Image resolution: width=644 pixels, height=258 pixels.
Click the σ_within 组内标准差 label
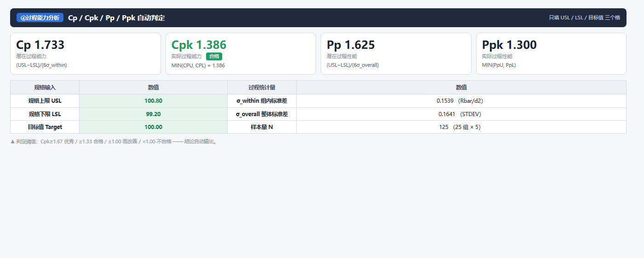coord(262,101)
